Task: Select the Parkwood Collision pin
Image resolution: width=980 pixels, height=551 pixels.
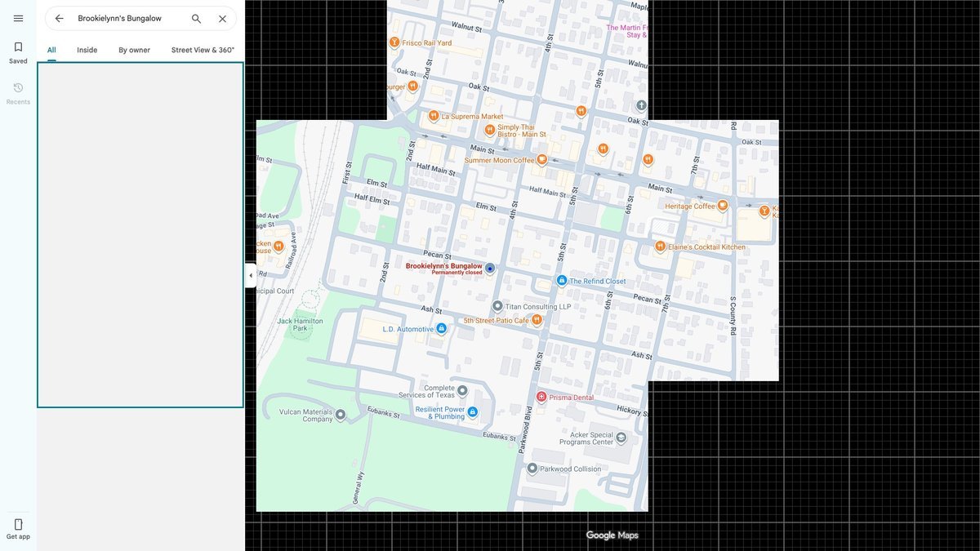Action: (532, 469)
